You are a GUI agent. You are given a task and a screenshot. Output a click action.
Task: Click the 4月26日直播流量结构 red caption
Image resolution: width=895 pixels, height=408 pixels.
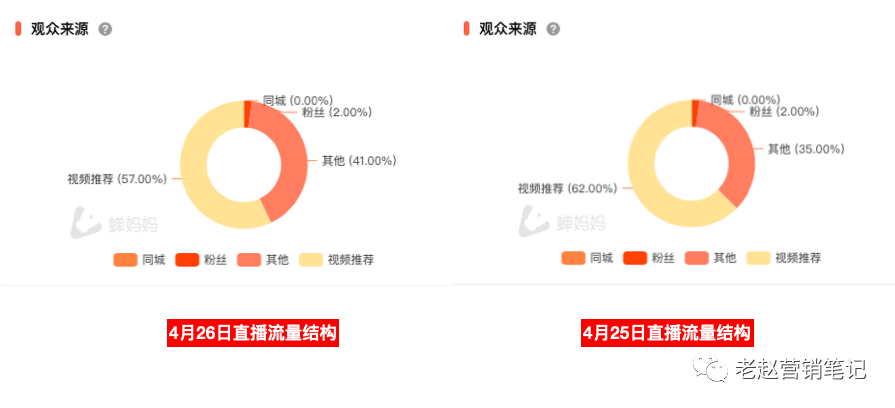(253, 333)
